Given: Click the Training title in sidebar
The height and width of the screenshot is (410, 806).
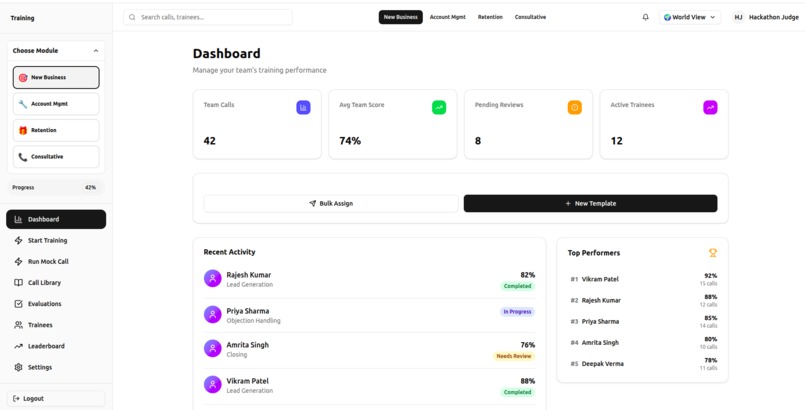Looking at the screenshot, I should point(23,18).
